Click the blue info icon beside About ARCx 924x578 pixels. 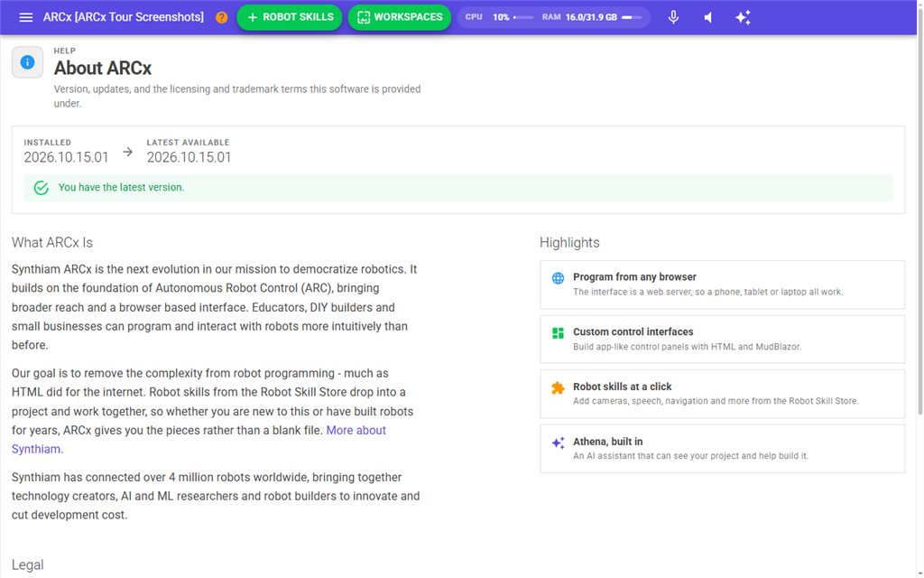[27, 62]
